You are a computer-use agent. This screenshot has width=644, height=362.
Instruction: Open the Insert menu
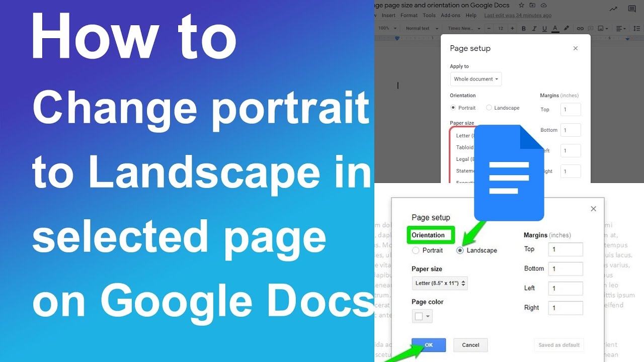tap(389, 16)
